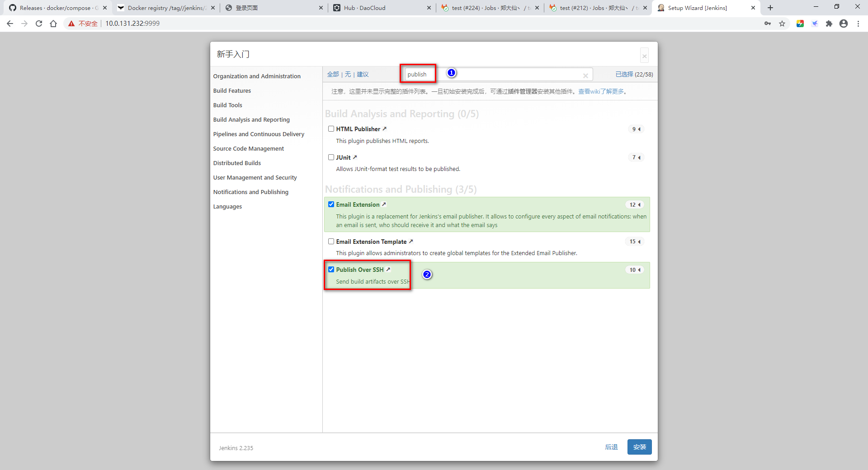
Task: Open the 查看wiki了解更多 link
Action: pyautogui.click(x=601, y=91)
